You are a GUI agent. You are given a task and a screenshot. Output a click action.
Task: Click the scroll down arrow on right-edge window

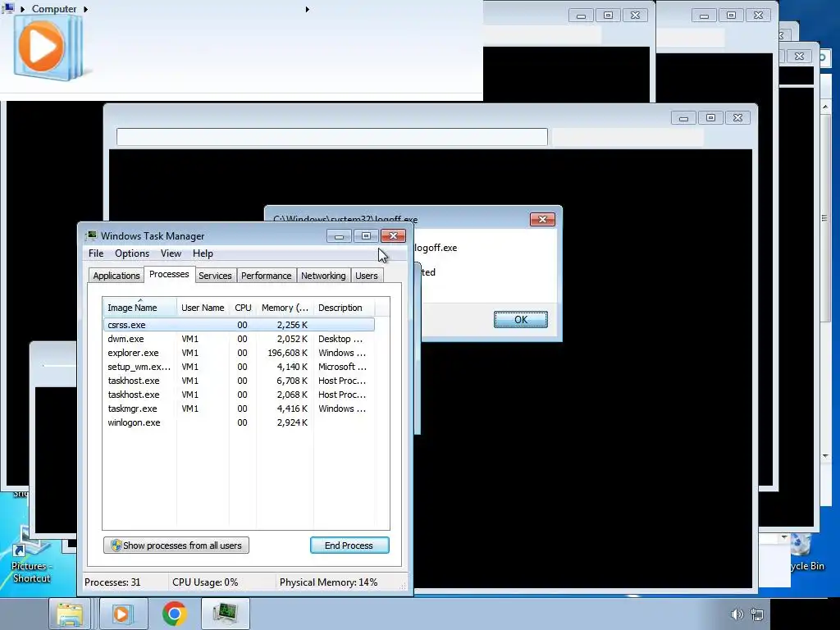pos(825,456)
